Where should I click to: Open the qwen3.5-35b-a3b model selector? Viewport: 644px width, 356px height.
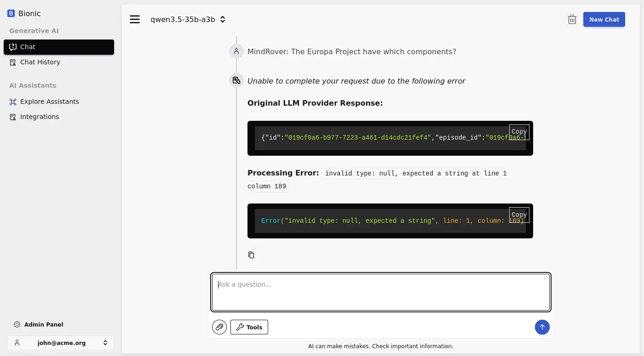pyautogui.click(x=188, y=19)
